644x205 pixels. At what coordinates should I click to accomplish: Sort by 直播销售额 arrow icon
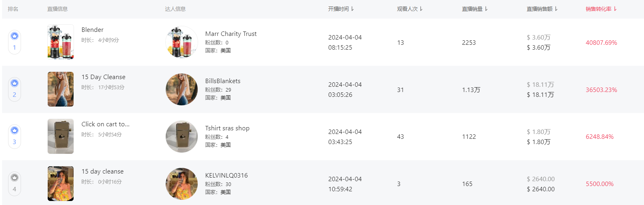click(556, 9)
